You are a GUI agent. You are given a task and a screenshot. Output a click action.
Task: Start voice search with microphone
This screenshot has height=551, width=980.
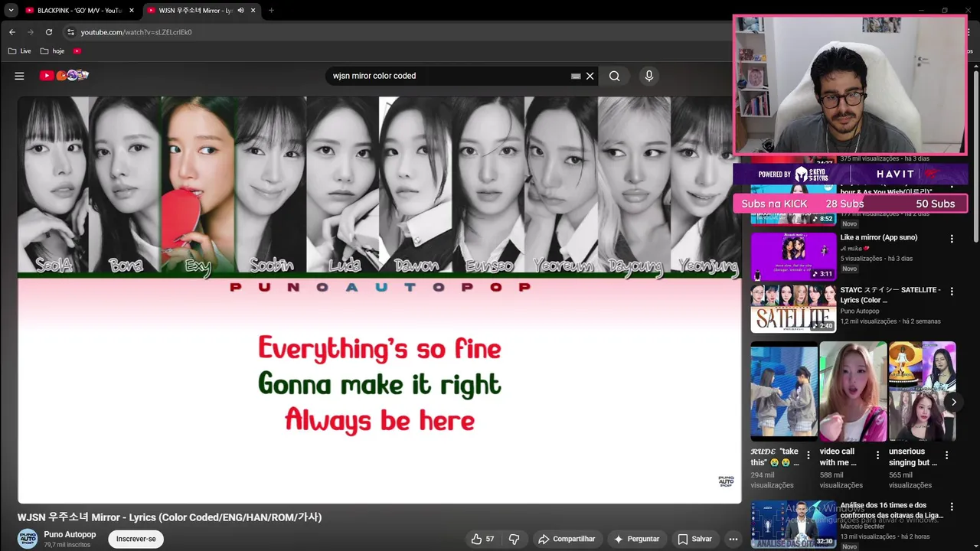[x=649, y=76]
